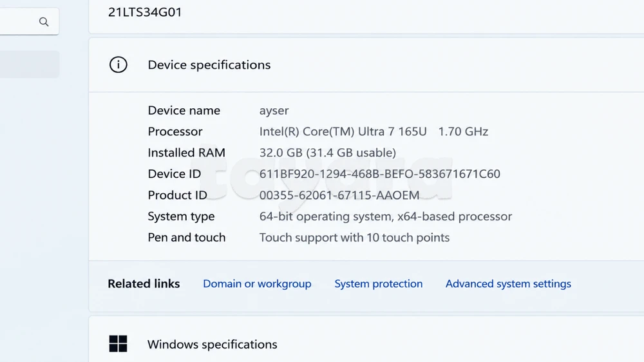644x362 pixels.
Task: Click the System type label
Action: (181, 216)
